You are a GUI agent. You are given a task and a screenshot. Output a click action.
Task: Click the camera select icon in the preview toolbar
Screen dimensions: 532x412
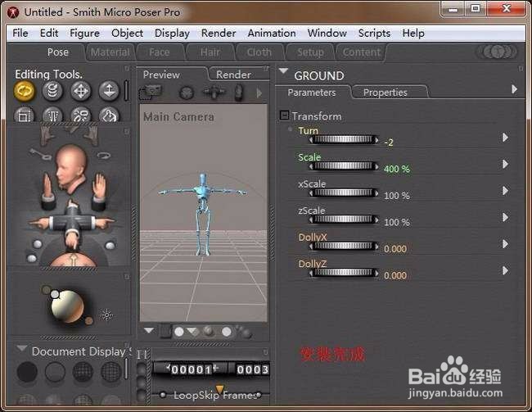tap(151, 93)
